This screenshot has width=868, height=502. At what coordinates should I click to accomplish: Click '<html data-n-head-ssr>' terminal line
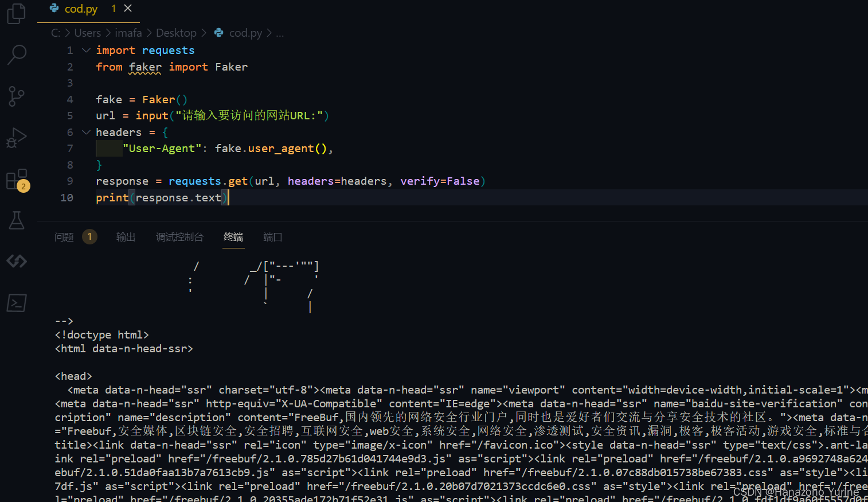[x=124, y=349]
